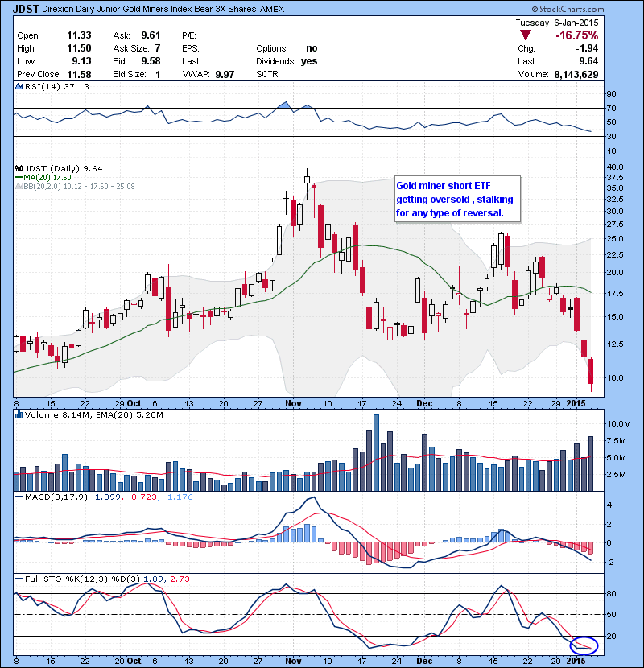Click the VWAP value 9.97
Screen dimensions: 644x668
tap(225, 75)
